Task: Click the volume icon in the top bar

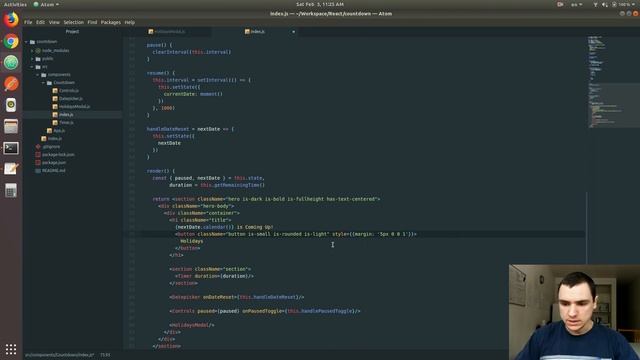Action: (x=604, y=4)
